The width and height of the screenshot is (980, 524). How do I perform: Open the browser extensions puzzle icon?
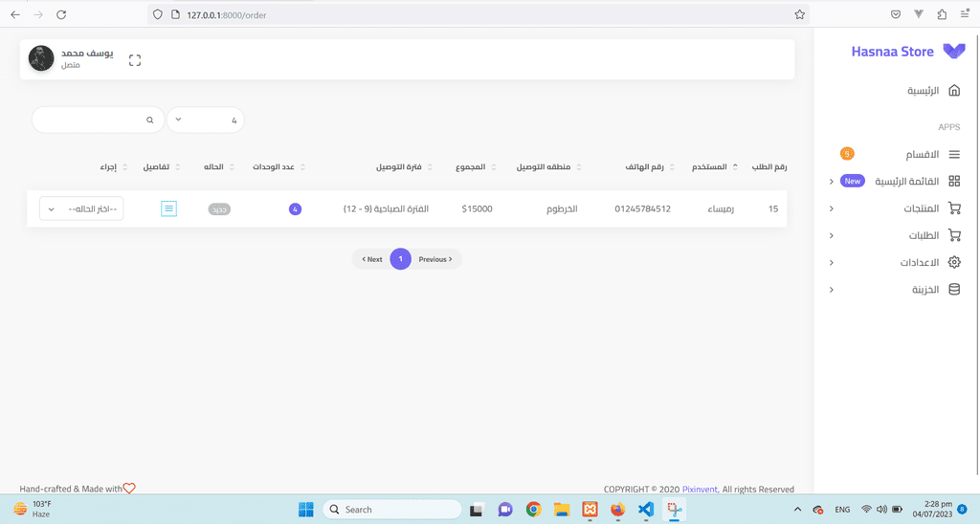[942, 14]
